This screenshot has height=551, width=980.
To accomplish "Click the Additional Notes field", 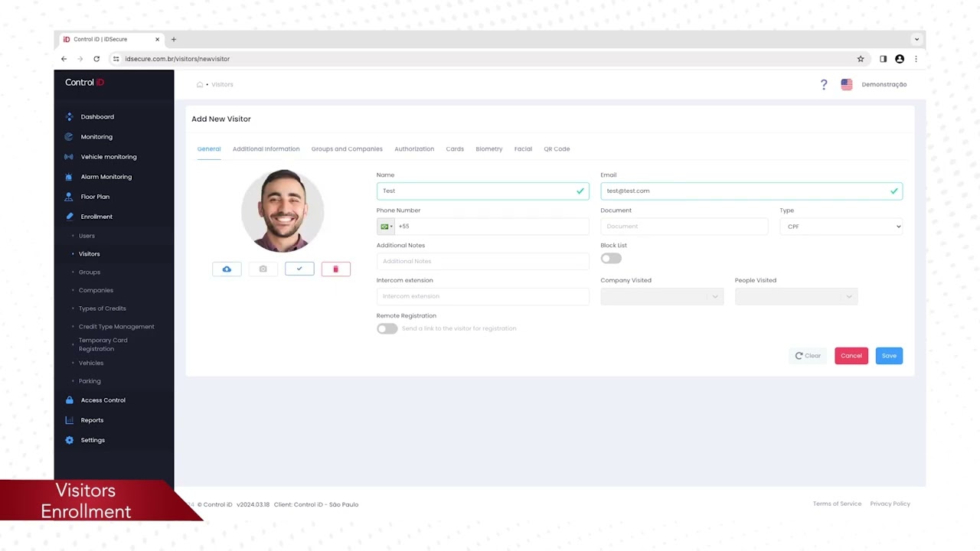I will point(482,262).
